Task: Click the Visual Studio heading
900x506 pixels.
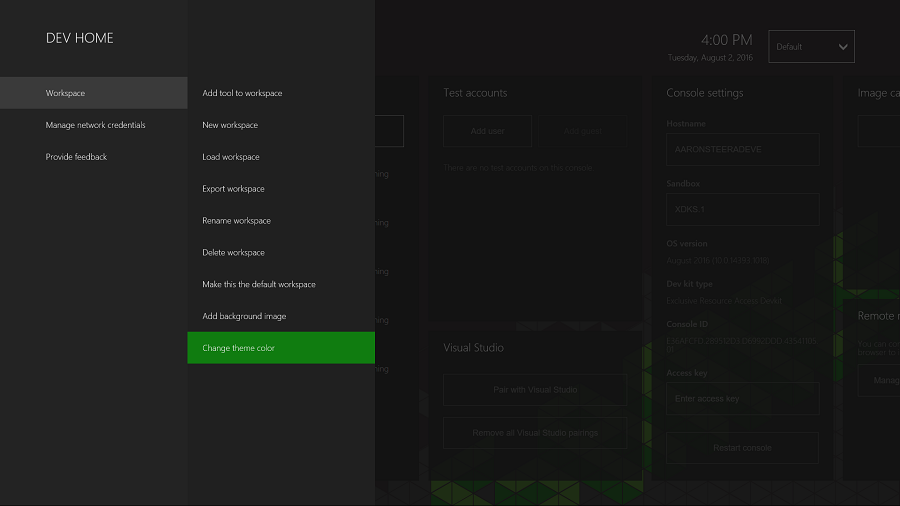Action: tap(474, 348)
